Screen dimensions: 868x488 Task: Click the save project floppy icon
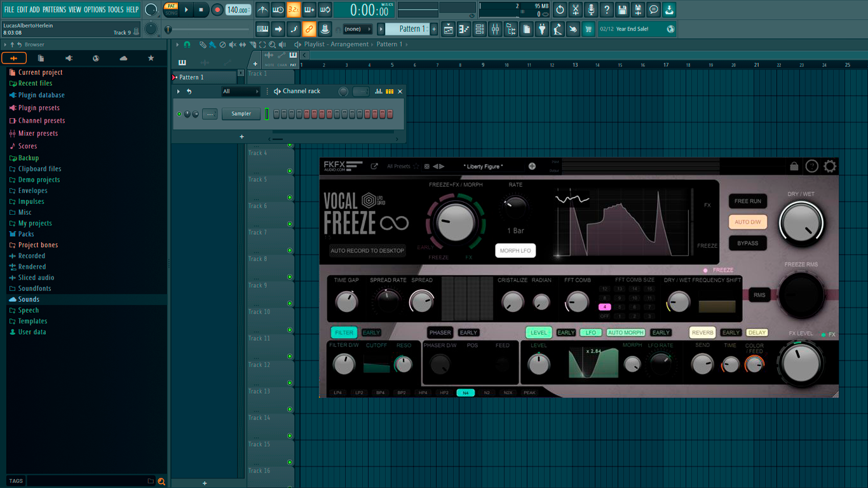point(622,10)
